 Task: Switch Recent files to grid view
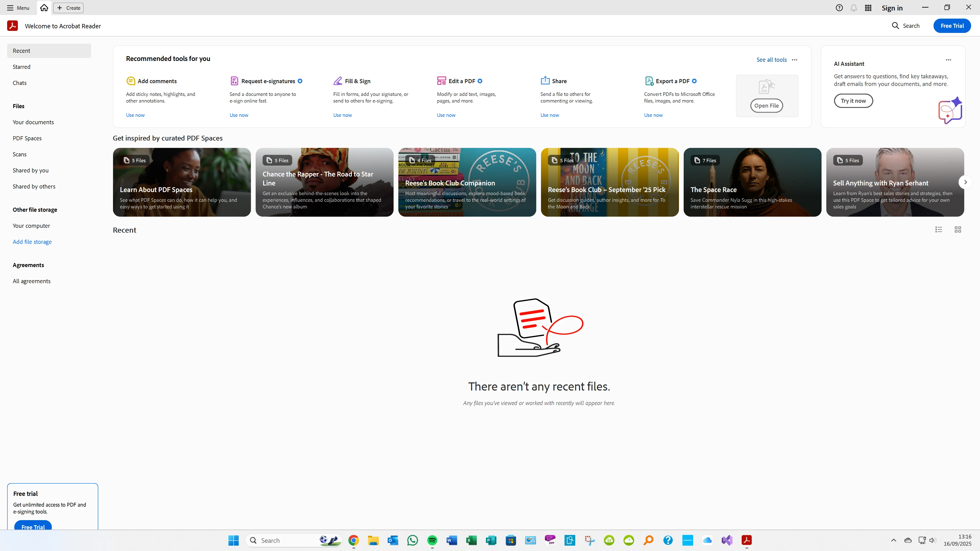(x=958, y=230)
